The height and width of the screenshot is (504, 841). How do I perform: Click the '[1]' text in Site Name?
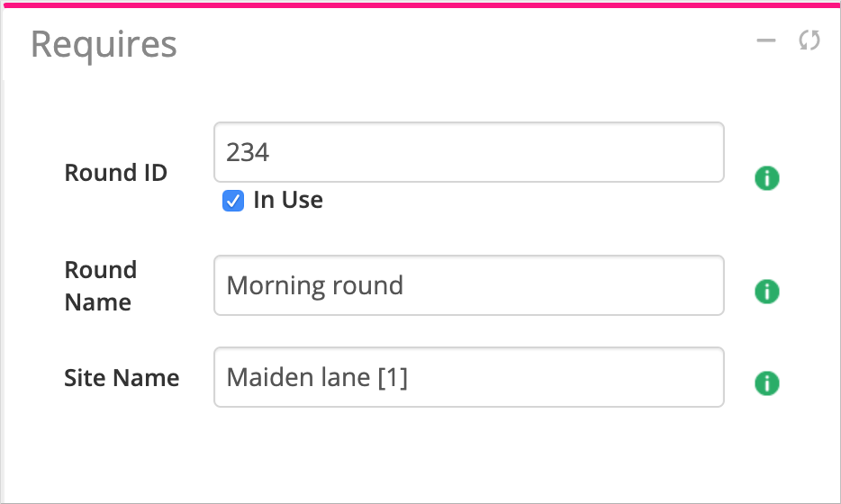point(393,378)
